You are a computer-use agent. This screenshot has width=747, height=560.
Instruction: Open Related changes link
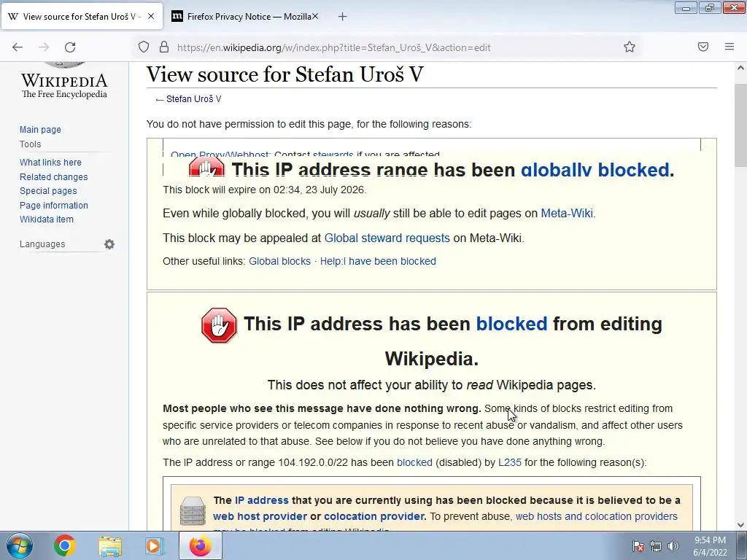[54, 176]
